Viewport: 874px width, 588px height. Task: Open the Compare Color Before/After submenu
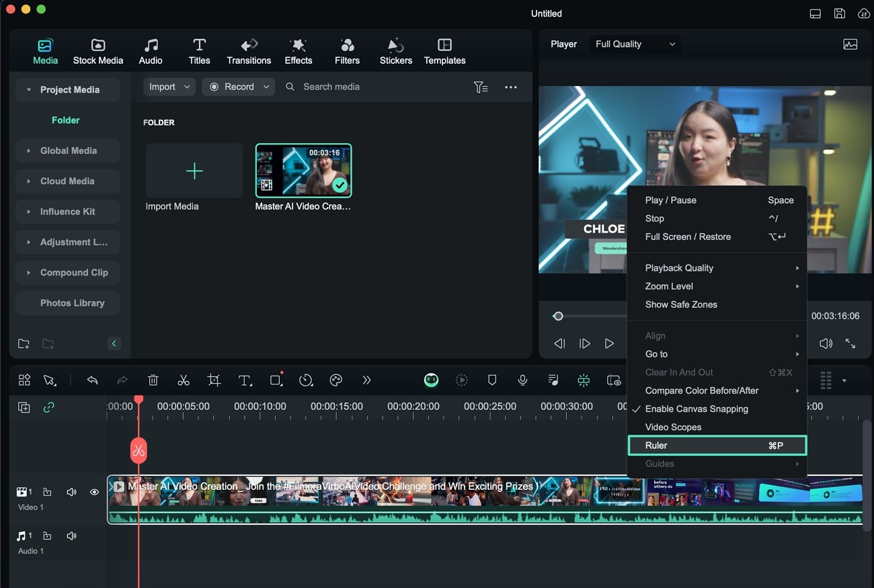tap(717, 390)
